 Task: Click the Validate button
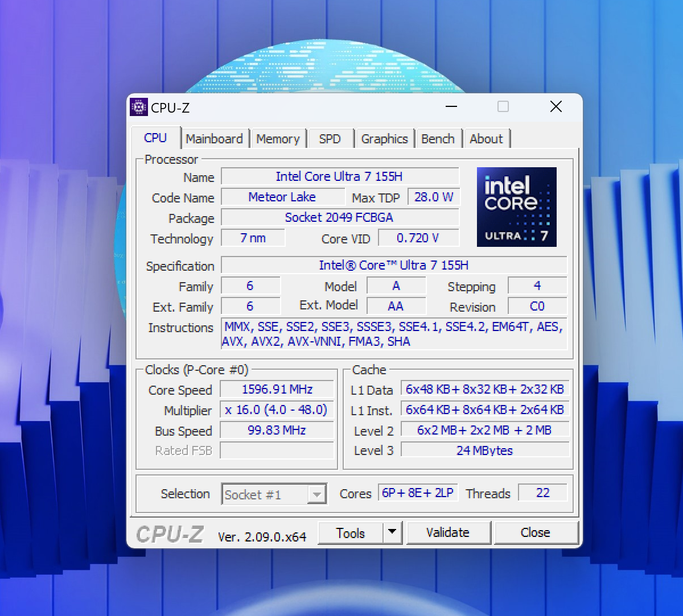448,533
